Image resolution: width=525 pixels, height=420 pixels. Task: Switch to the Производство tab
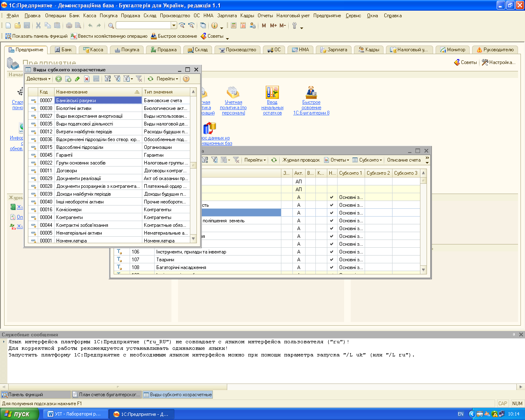coord(237,50)
